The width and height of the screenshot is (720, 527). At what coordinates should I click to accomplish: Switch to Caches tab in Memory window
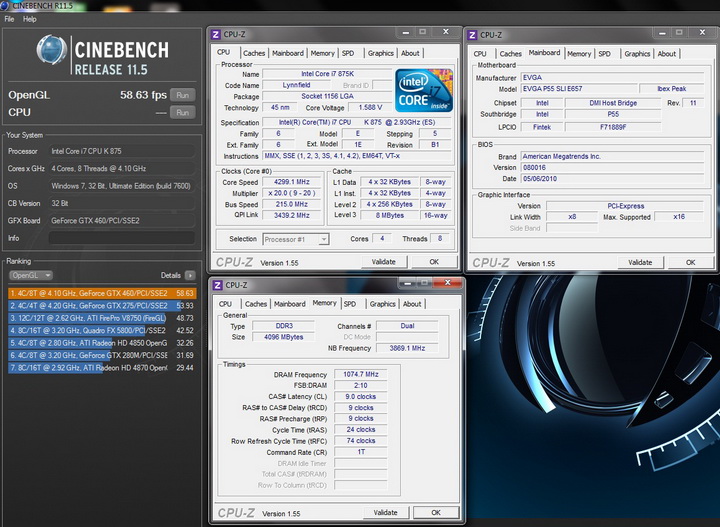256,304
